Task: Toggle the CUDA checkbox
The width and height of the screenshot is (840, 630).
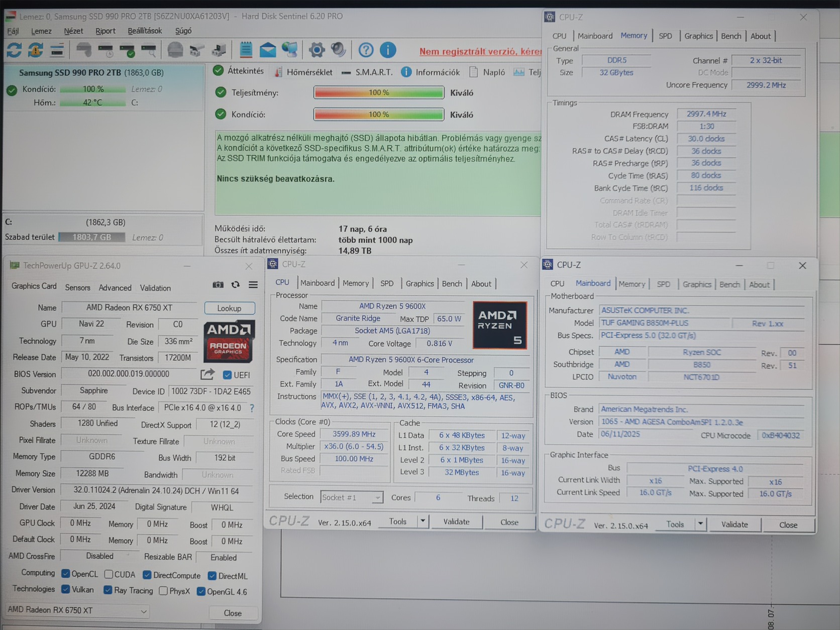Action: 109,574
